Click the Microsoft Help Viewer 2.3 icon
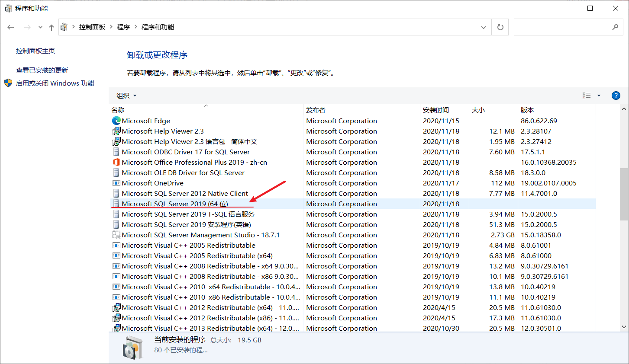 (x=116, y=131)
